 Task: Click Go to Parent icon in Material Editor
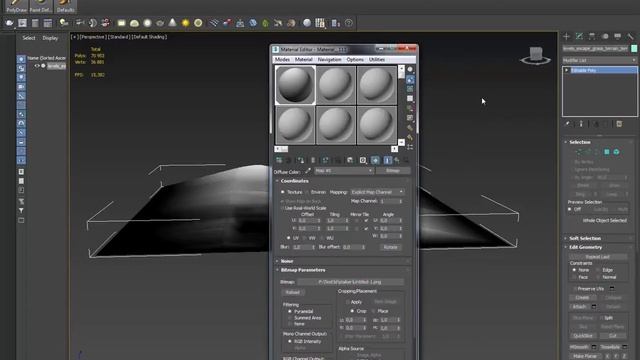point(397,160)
